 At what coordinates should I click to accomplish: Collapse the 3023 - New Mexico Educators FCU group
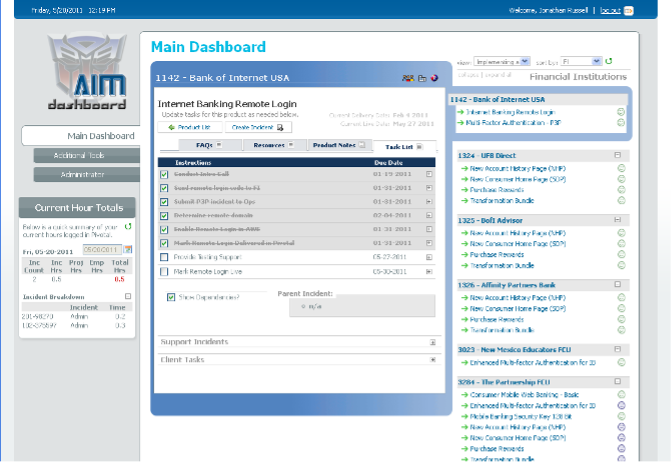pyautogui.click(x=618, y=349)
